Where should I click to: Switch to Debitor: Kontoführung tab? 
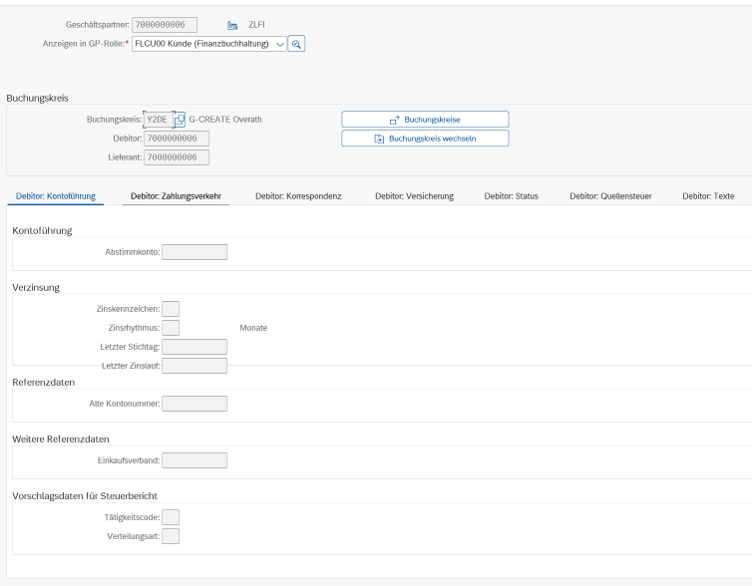[x=56, y=196]
